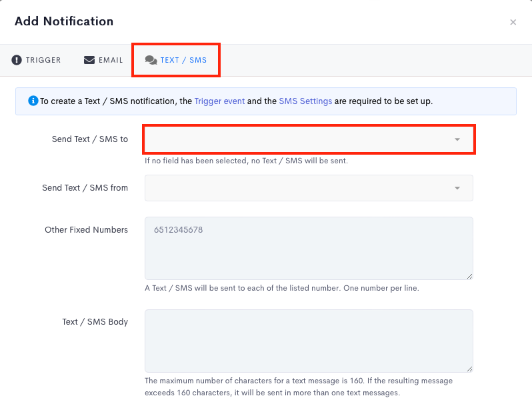Grab the Other Fixed Numbers resize handle

(469, 277)
